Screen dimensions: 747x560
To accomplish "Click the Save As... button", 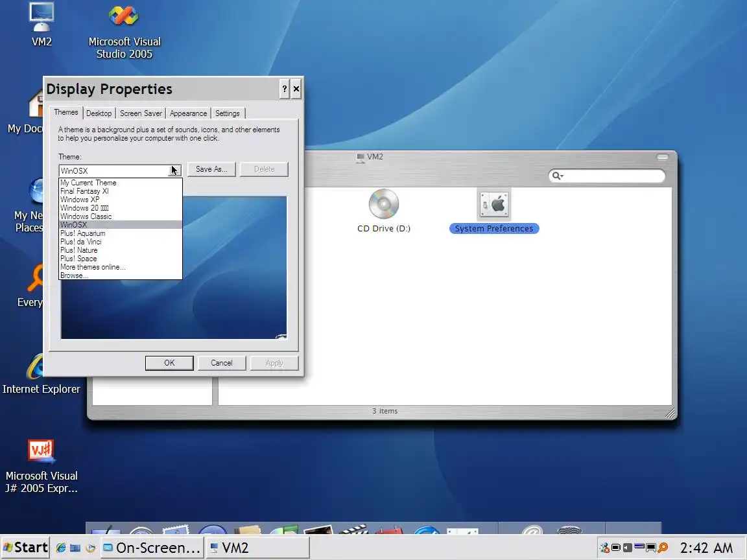I will (x=211, y=169).
